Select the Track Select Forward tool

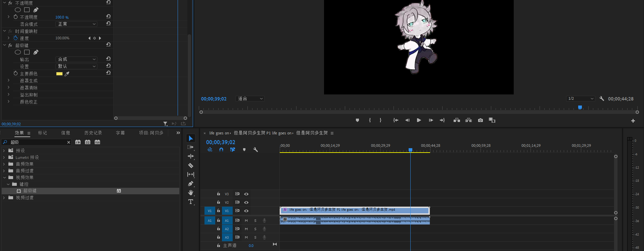[191, 147]
